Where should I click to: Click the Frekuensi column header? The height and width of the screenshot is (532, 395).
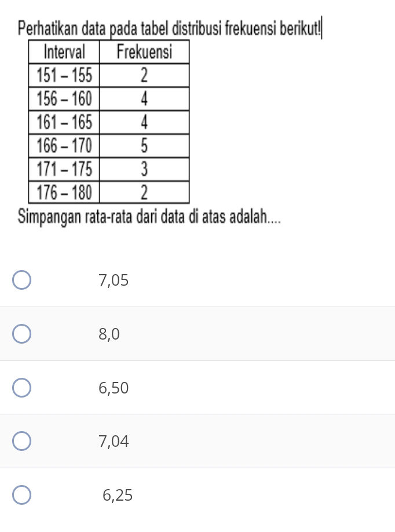[144, 52]
